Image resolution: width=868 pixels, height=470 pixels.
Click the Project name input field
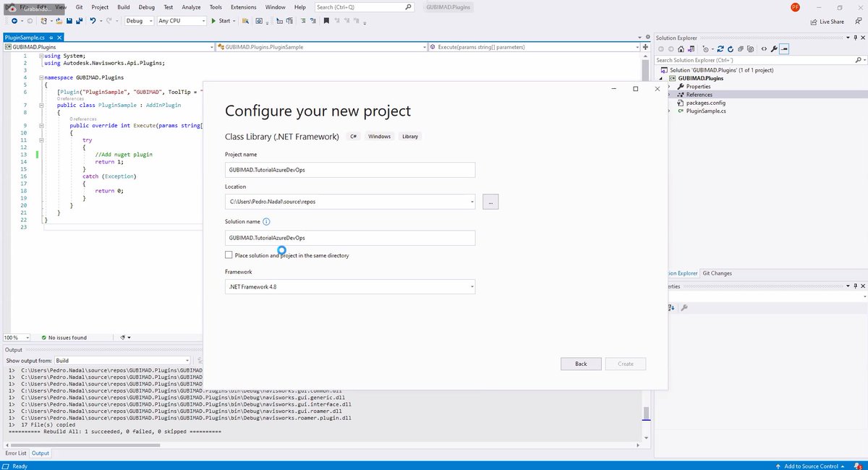click(x=350, y=169)
